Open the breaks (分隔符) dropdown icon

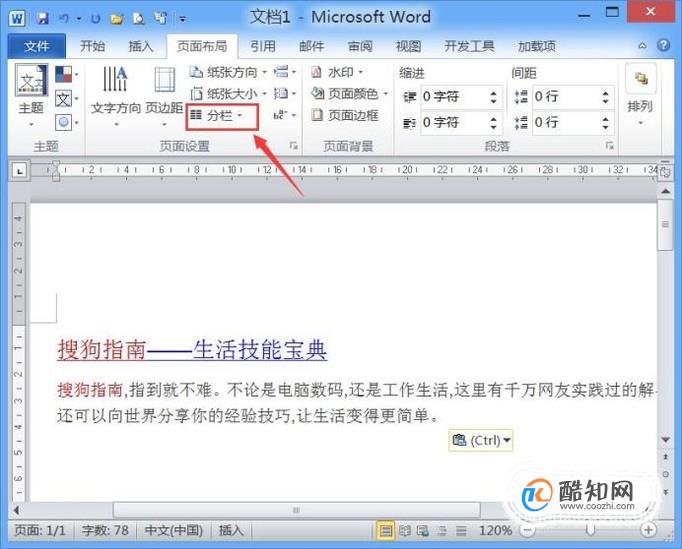[285, 72]
